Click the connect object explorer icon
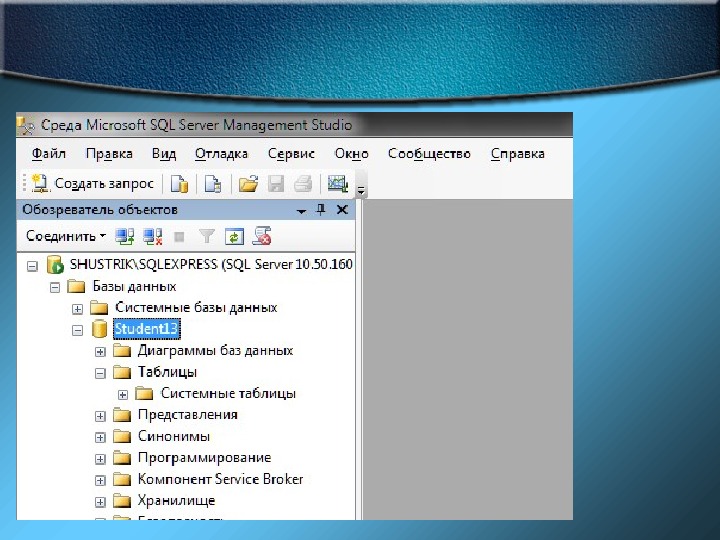720x540 pixels. click(124, 236)
